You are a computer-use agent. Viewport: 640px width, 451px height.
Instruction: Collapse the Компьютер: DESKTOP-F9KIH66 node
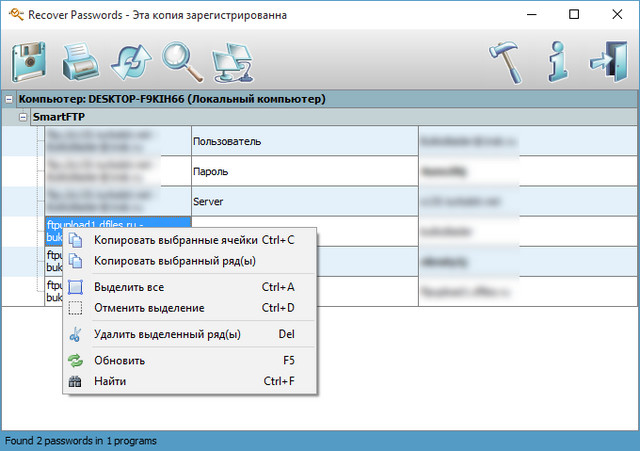tap(10, 100)
